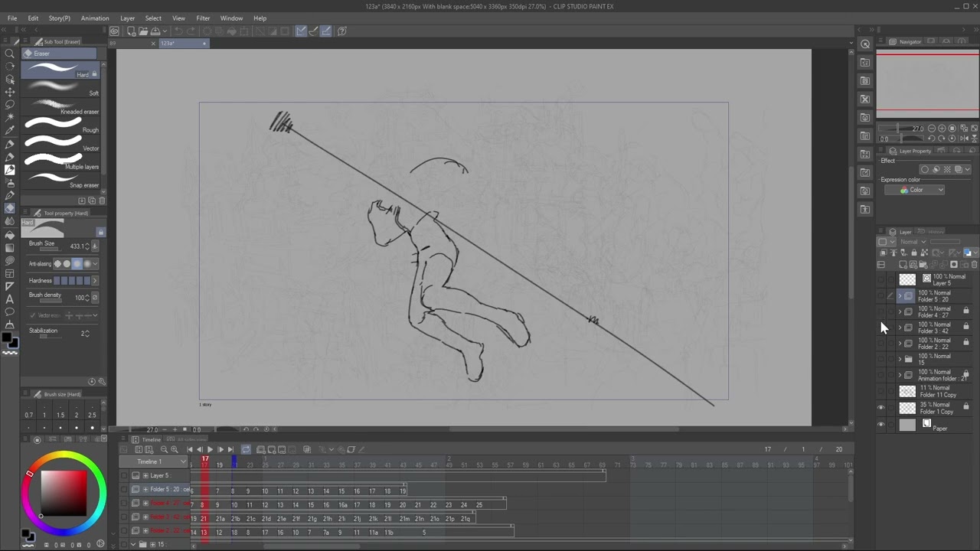The height and width of the screenshot is (551, 980).
Task: Select the Move layer tool
Action: 10,92
